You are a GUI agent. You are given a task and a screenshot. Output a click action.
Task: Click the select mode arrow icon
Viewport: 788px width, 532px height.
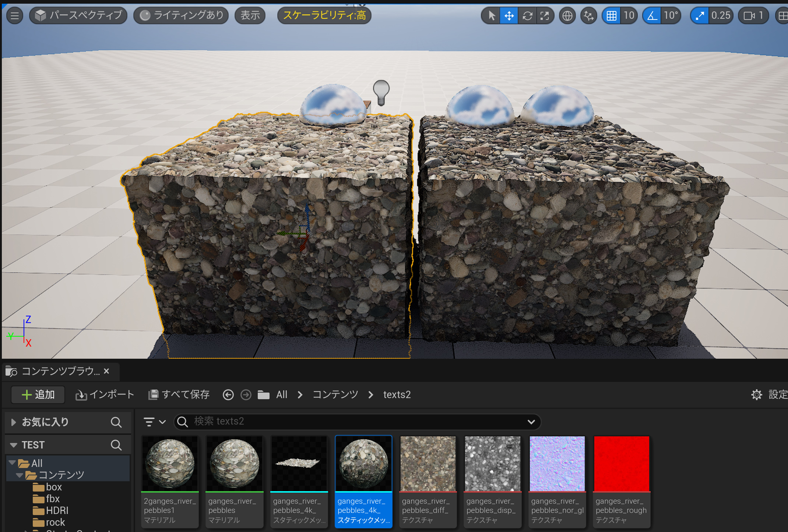pyautogui.click(x=491, y=16)
